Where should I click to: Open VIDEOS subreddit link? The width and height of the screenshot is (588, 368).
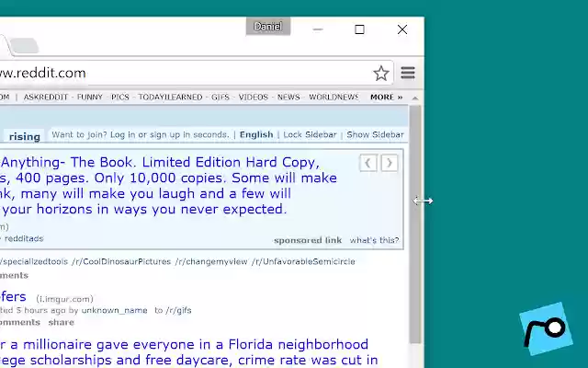pos(254,98)
